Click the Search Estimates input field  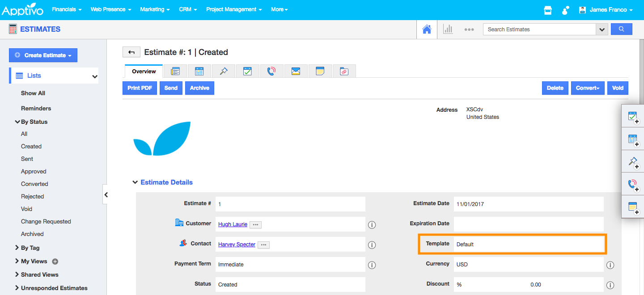(x=539, y=29)
